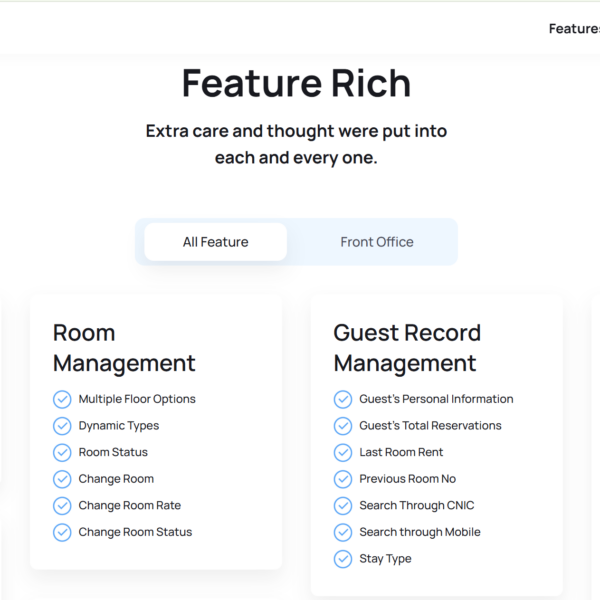Click the Room Management card heading

124,348
